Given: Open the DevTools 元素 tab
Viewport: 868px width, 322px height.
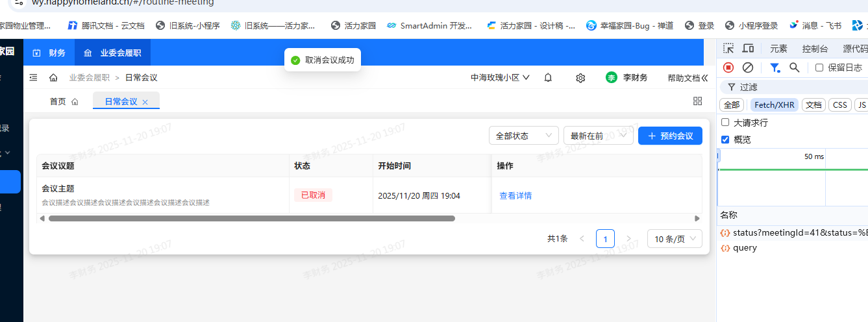Looking at the screenshot, I should tap(778, 49).
